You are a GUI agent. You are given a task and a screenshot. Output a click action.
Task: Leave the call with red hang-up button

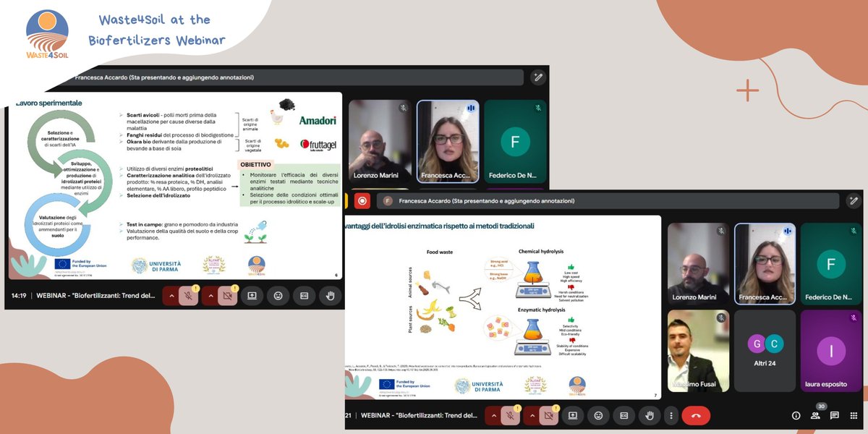(696, 415)
